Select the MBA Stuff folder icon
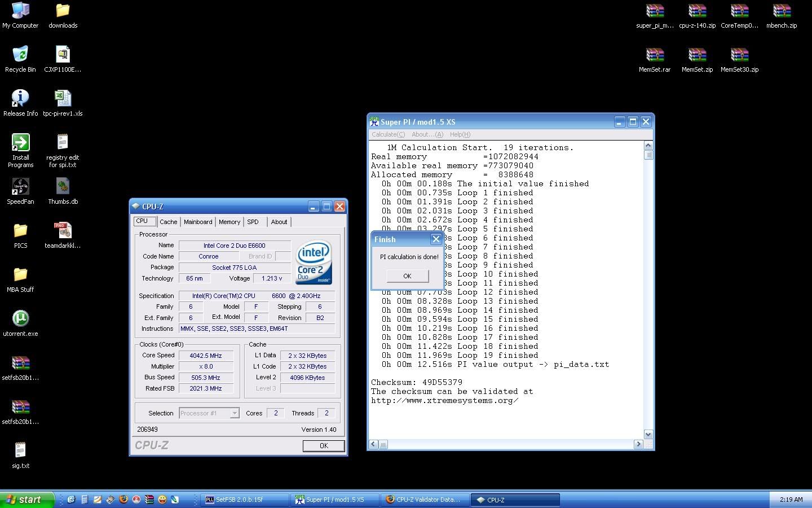812x508 pixels. click(x=20, y=279)
